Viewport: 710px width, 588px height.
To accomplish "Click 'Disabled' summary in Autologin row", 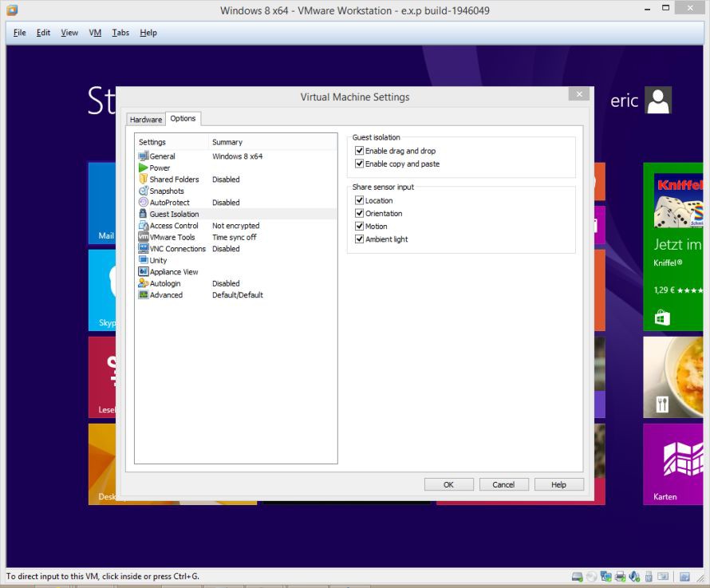I will (226, 283).
